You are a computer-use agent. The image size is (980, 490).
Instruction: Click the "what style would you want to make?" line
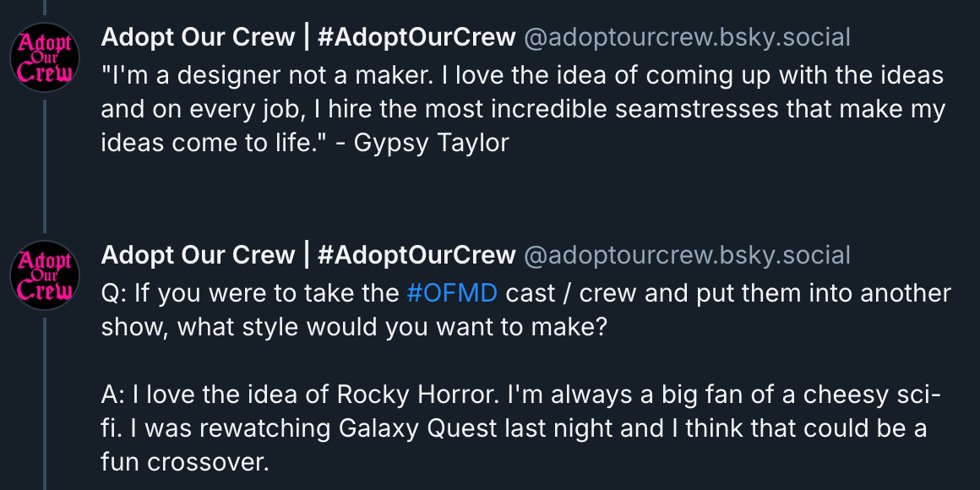(354, 327)
